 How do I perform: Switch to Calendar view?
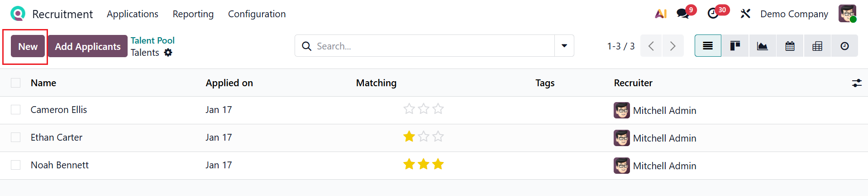790,46
